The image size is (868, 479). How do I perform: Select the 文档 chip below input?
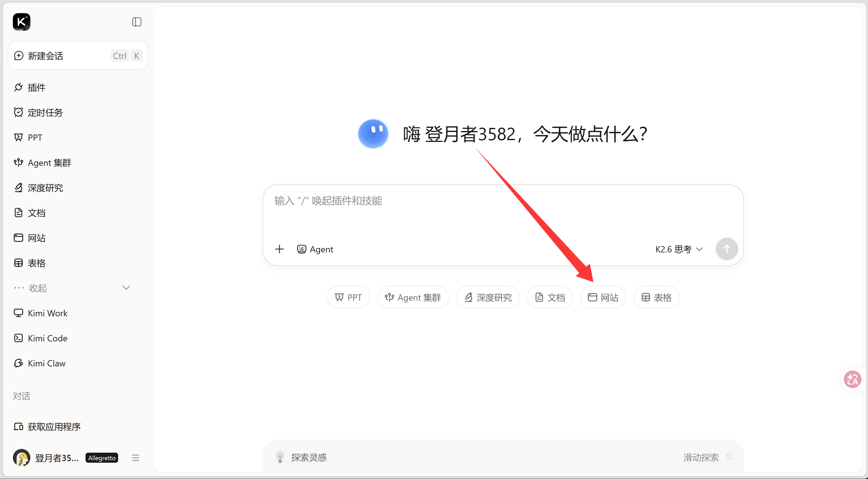(x=550, y=297)
